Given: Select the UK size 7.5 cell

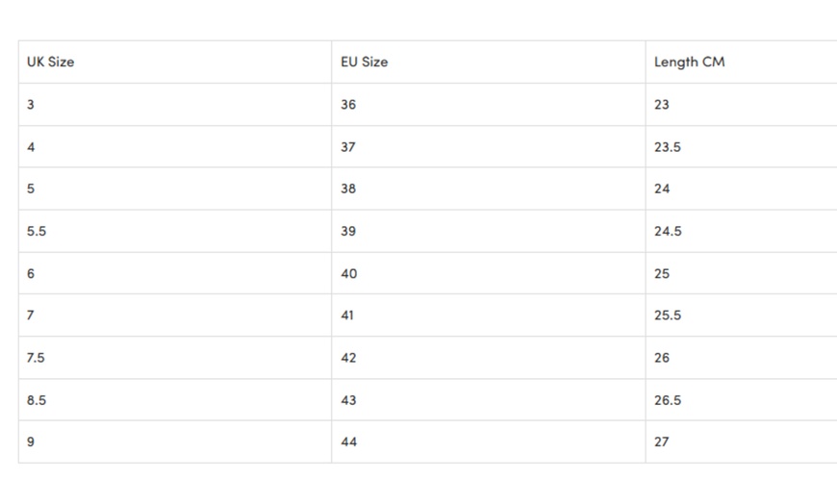Looking at the screenshot, I should point(37,357).
